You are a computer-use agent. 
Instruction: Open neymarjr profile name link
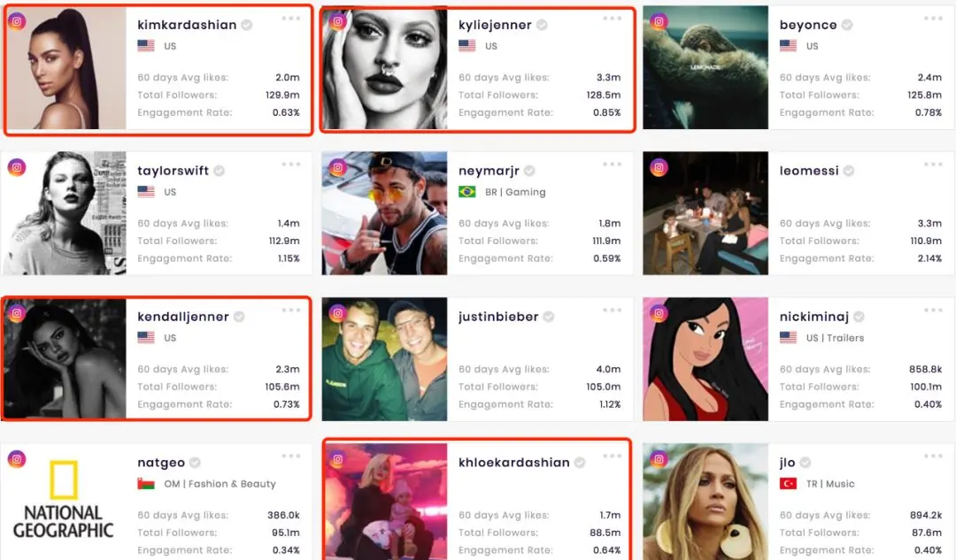tap(489, 172)
